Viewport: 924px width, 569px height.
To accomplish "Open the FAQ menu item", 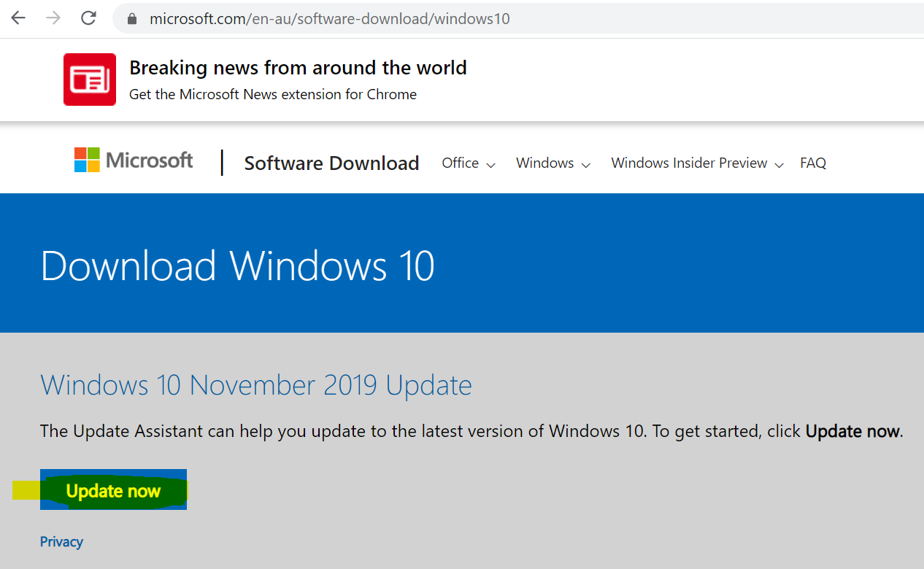I will pos(813,163).
